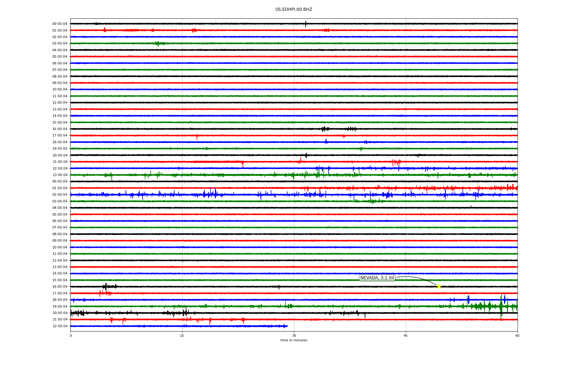Click the 15:00:04 label just above the star row

tap(60, 280)
